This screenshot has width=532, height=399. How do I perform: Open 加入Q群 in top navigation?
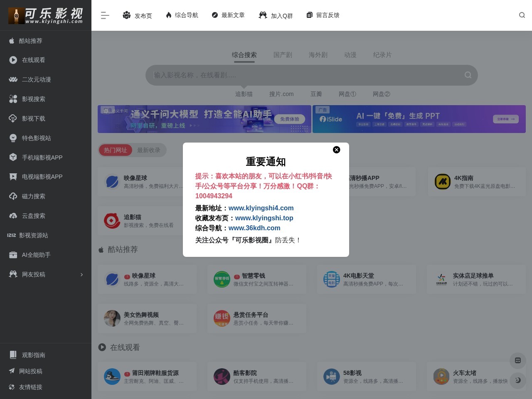(276, 15)
